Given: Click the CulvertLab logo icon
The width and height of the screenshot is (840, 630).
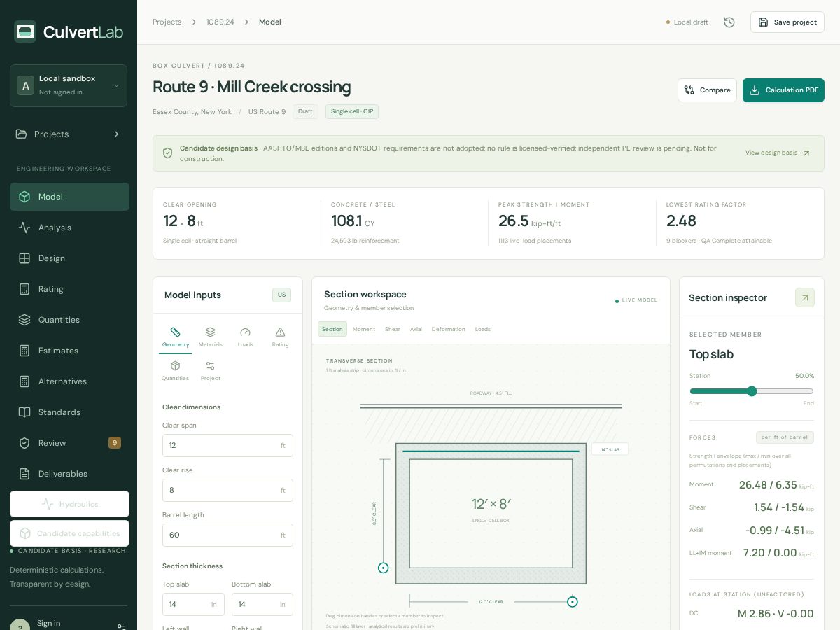Looking at the screenshot, I should pos(25,31).
